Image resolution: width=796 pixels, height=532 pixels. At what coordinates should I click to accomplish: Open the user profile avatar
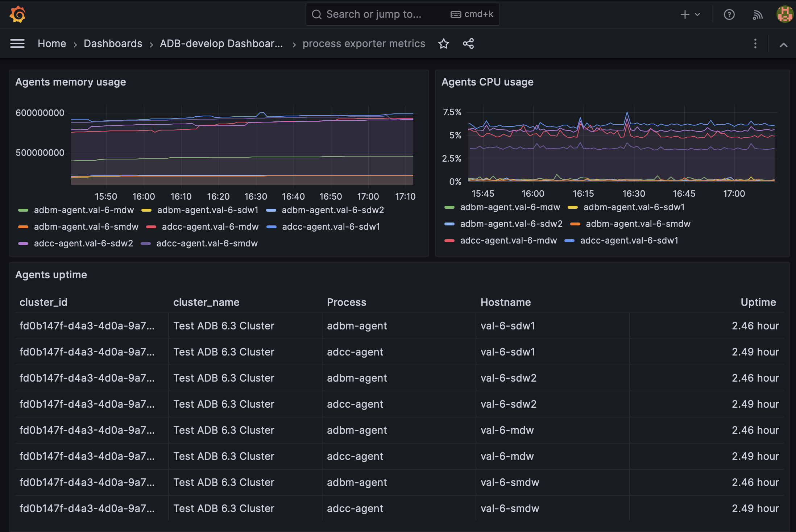(x=784, y=14)
